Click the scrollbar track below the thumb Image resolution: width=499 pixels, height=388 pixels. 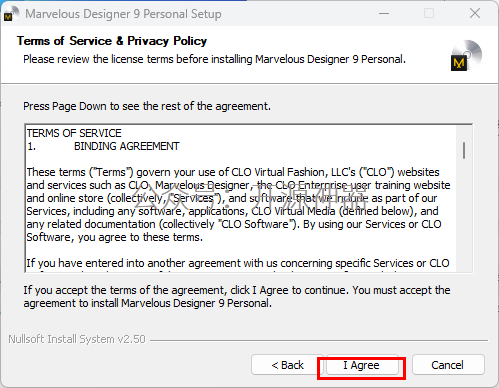464,217
